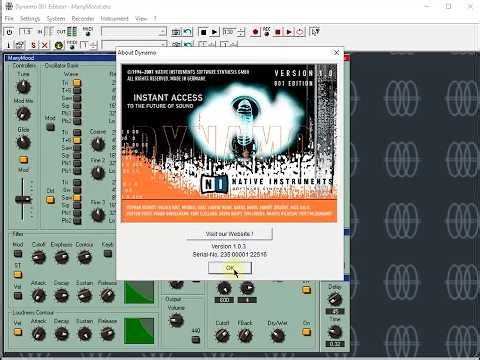
Task: Toggle the On button next to Dry/Wet
Action: pos(306,332)
